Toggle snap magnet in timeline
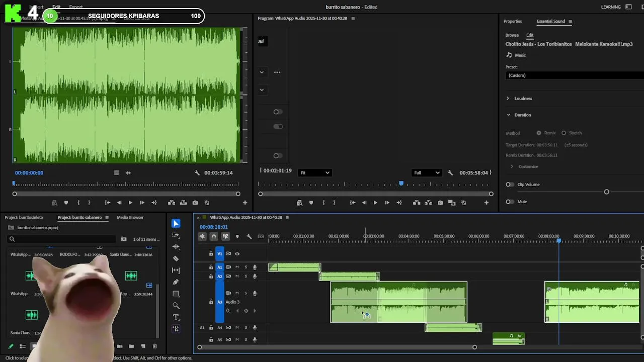The width and height of the screenshot is (644, 362). point(214,236)
